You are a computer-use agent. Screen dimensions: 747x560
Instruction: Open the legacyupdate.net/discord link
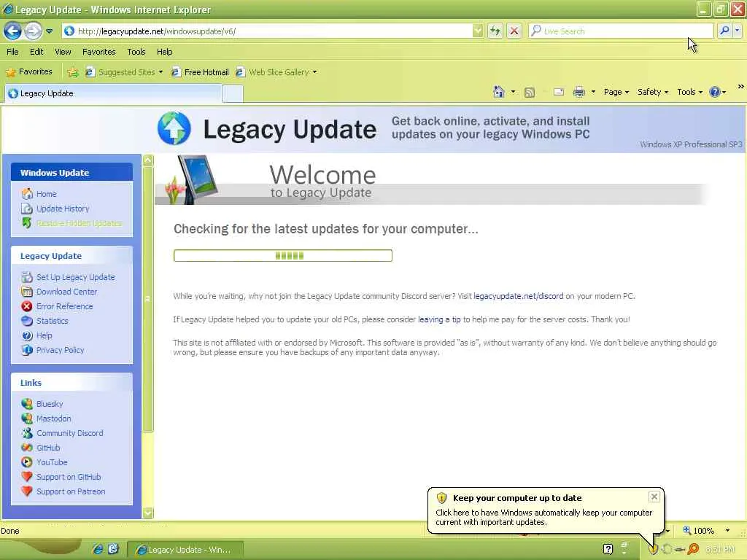[519, 296]
